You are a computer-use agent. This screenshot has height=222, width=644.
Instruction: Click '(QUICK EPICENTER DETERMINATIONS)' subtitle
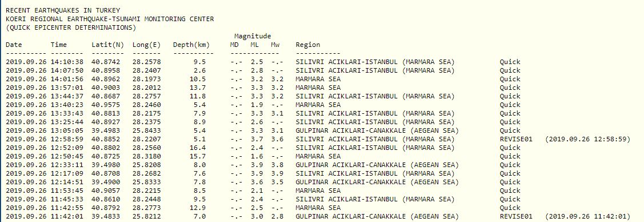71,28
